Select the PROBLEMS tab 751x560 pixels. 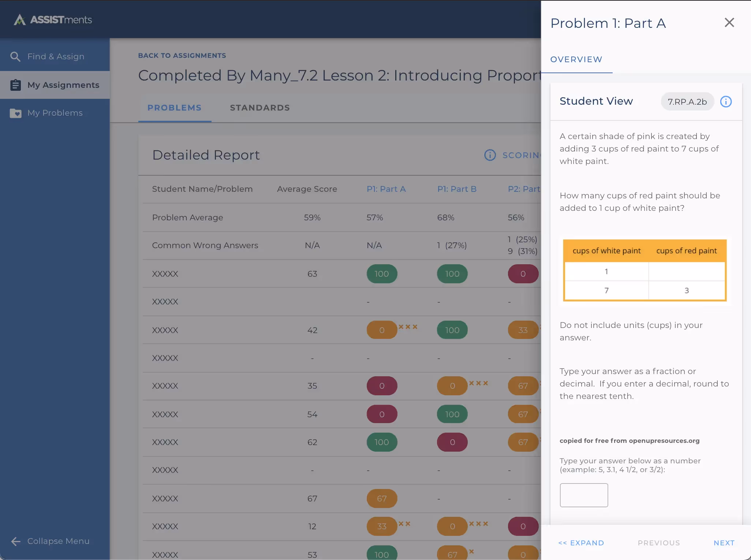(174, 108)
